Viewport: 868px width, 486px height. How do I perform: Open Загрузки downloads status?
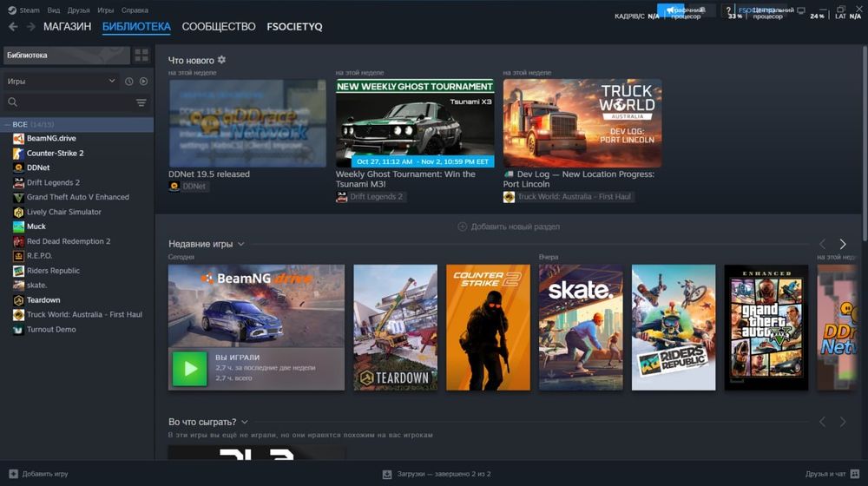point(437,474)
